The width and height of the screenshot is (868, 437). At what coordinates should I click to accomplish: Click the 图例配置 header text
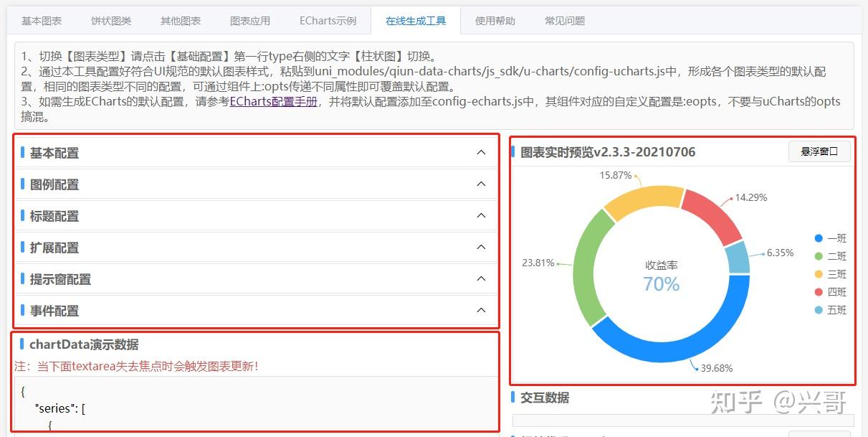click(54, 184)
